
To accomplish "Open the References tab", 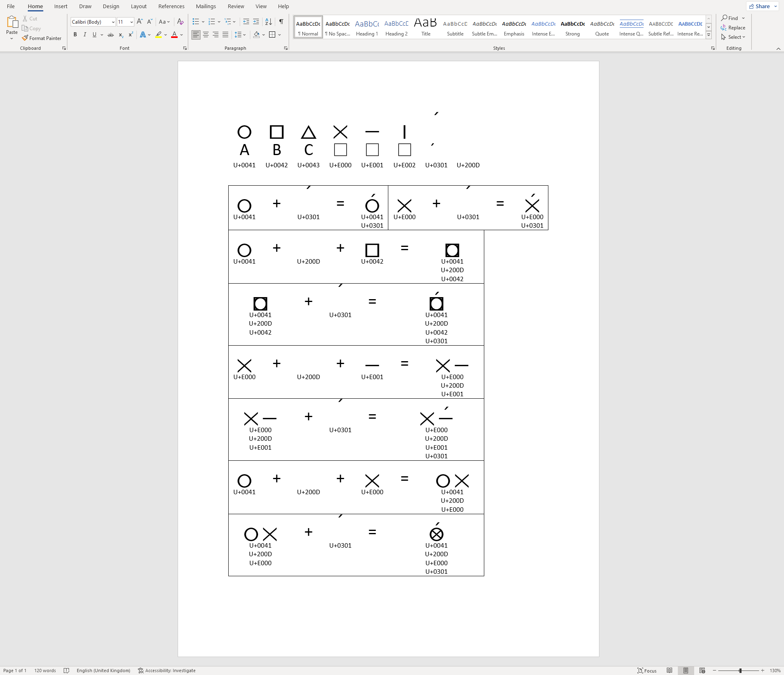I will [x=171, y=6].
